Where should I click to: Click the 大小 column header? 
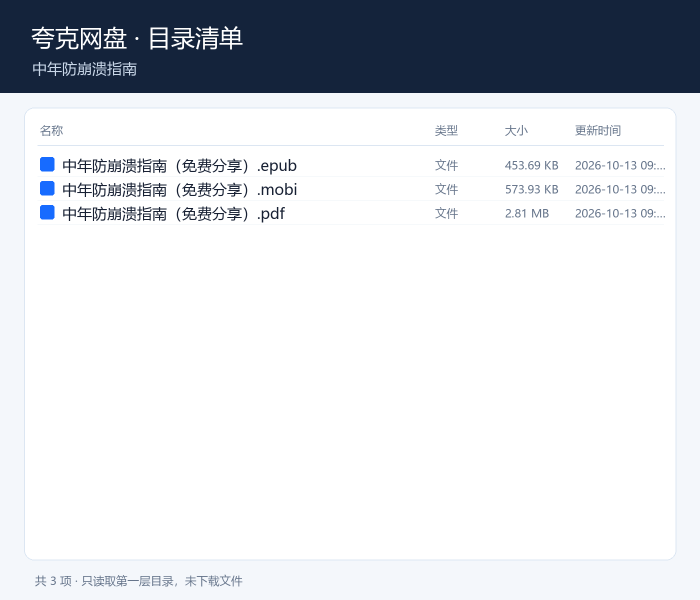point(516,130)
